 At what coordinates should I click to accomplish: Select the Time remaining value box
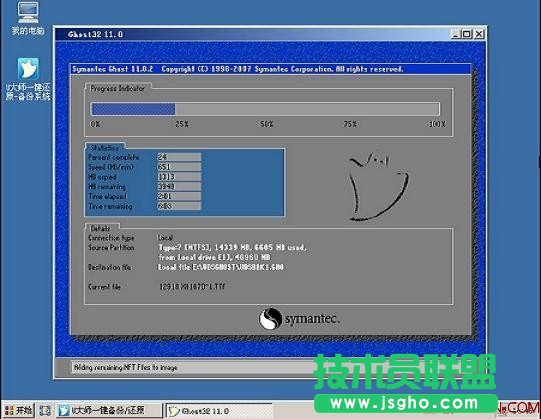pyautogui.click(x=179, y=206)
